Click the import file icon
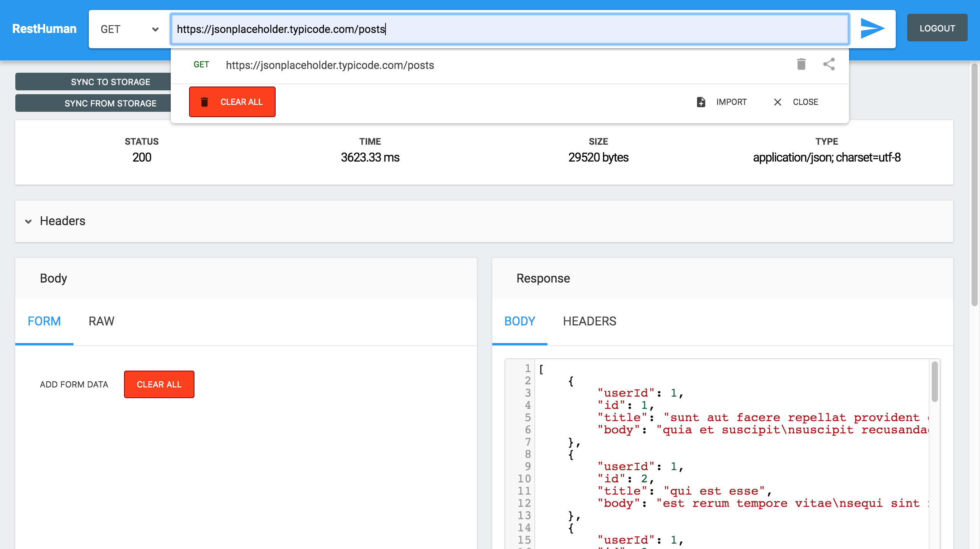The height and width of the screenshot is (549, 980). [701, 102]
